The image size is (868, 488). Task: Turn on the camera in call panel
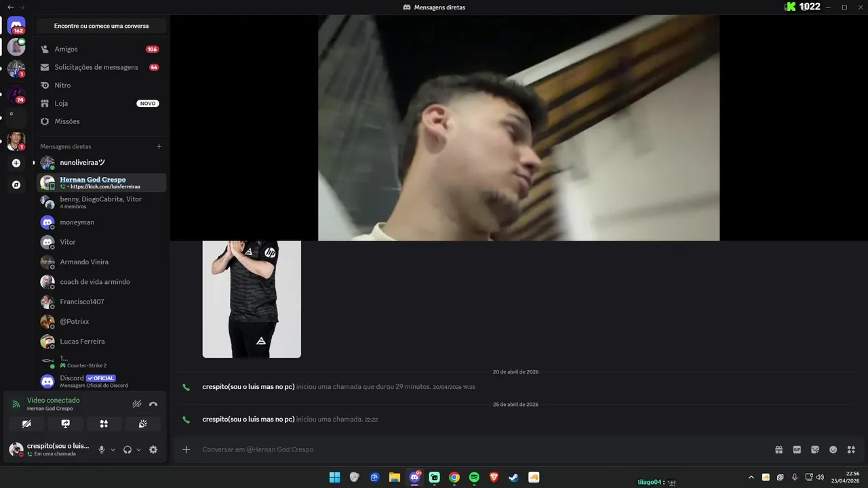pos(26,424)
